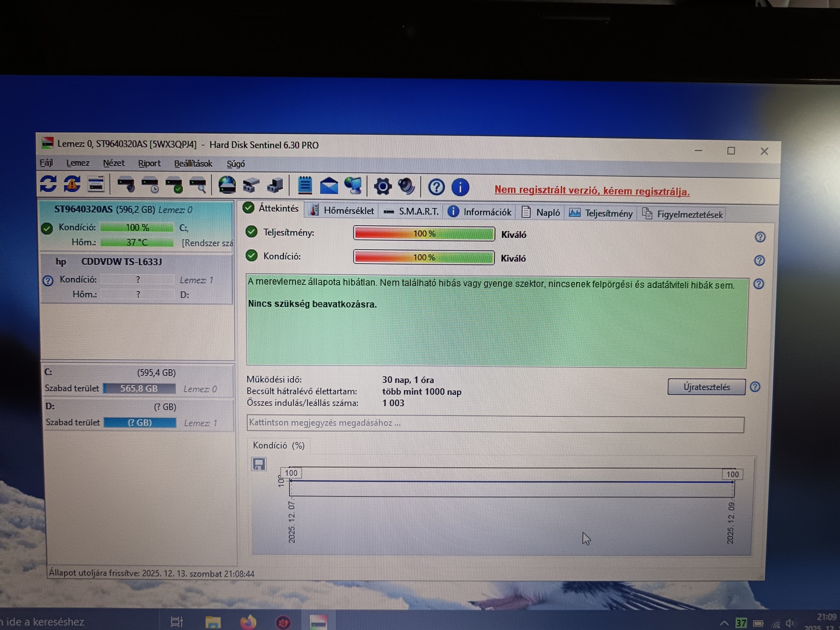
Task: Click the 'Kattintson megjegyzés megadásához' comment field
Action: click(495, 424)
